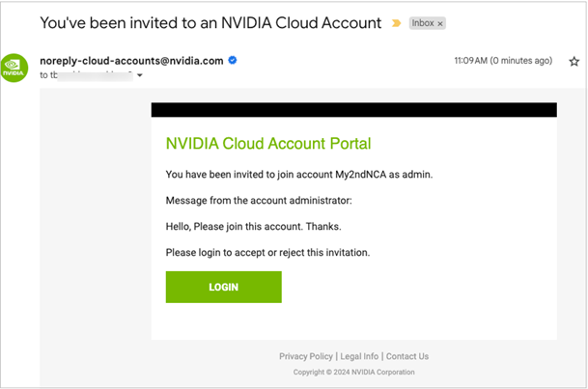
Task: Click sender address noreply-cloud-accounts@nvidia.com
Action: [131, 61]
